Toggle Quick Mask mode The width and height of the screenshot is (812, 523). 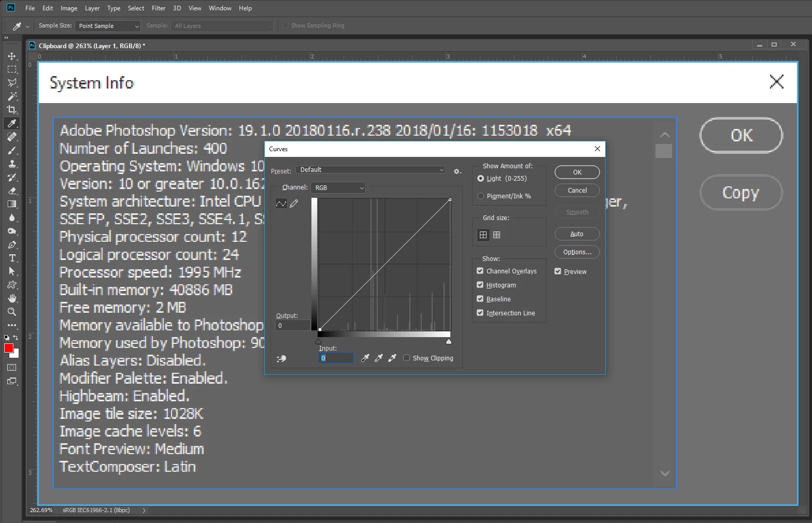pos(12,368)
